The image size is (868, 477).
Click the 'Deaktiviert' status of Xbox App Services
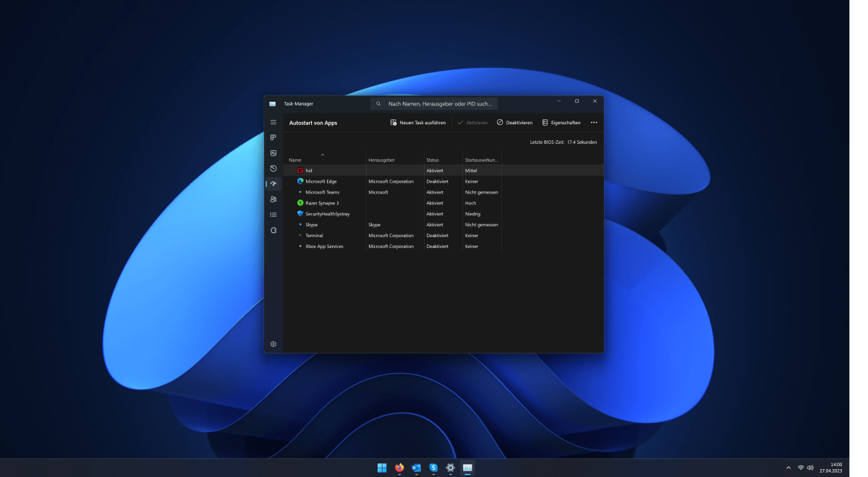click(x=438, y=246)
